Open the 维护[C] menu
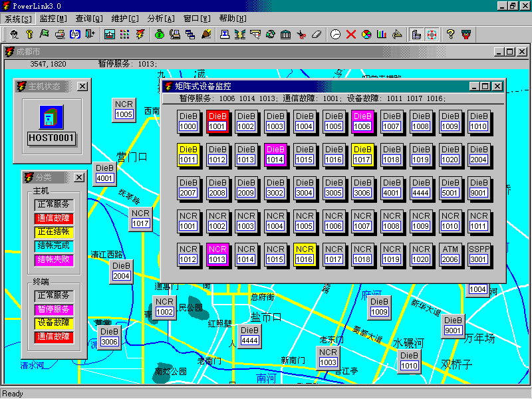532x399 pixels. pyautogui.click(x=124, y=19)
